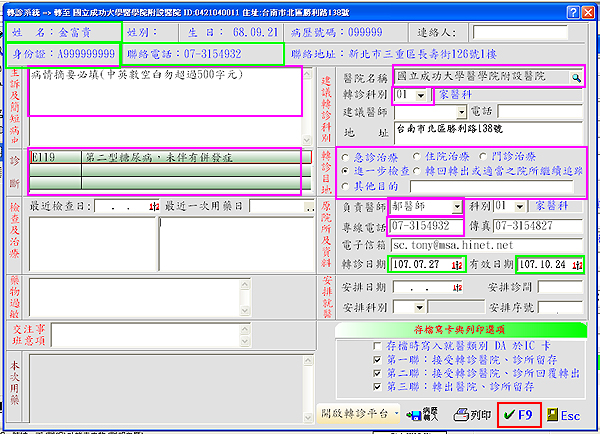Select the 急診治療 radio option
This screenshot has height=434, width=600.
pos(346,158)
